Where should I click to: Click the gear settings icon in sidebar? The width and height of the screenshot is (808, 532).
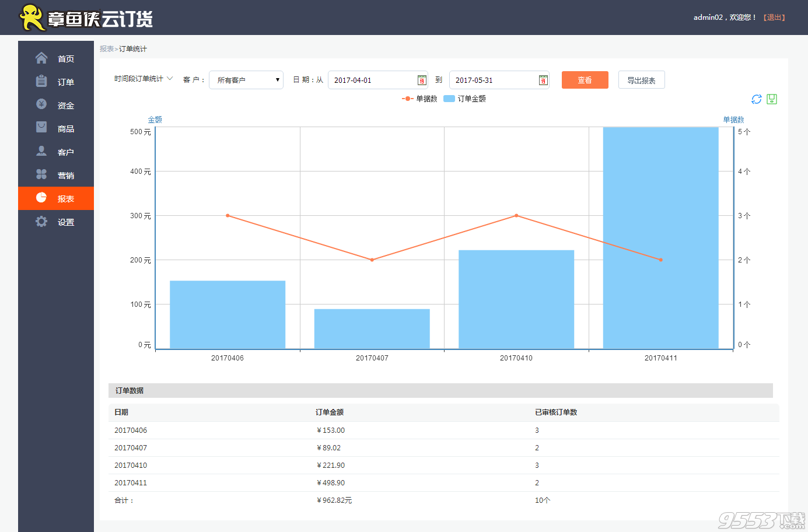[41, 222]
